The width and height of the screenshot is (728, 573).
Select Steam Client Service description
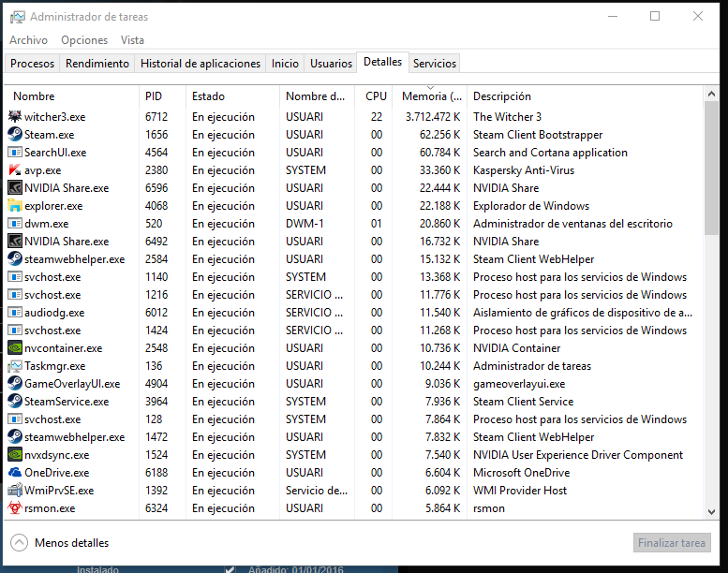point(523,401)
